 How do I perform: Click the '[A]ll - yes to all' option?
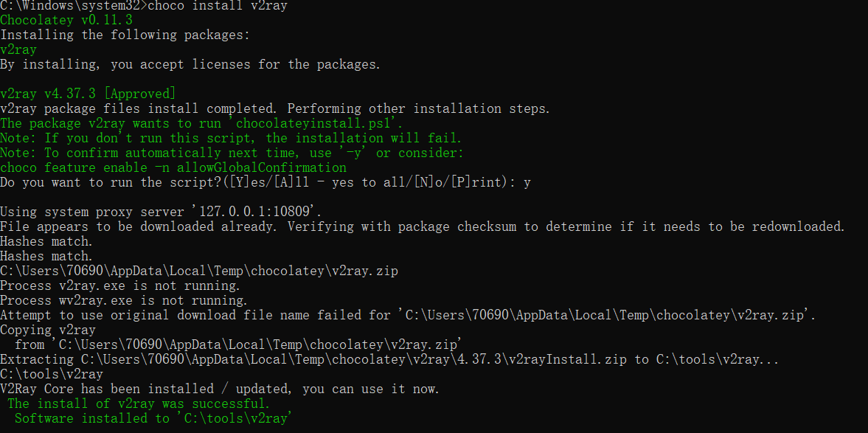pos(339,183)
